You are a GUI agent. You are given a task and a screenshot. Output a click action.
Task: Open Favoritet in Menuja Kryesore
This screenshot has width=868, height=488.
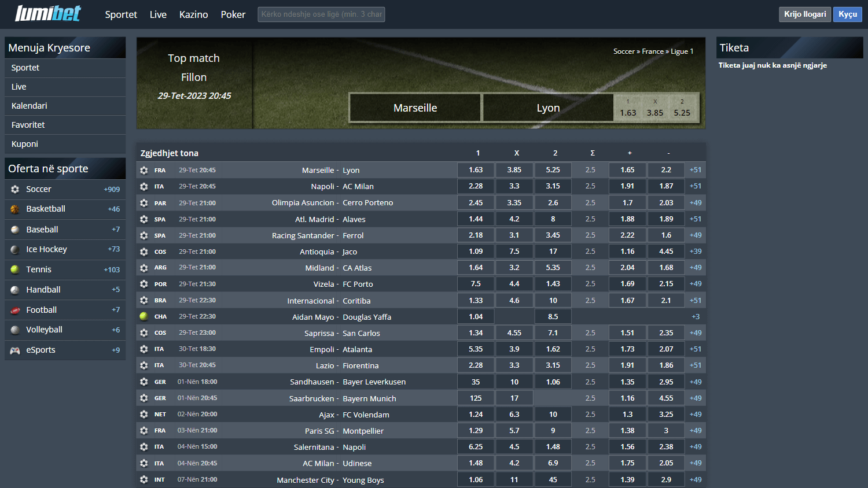pos(65,125)
